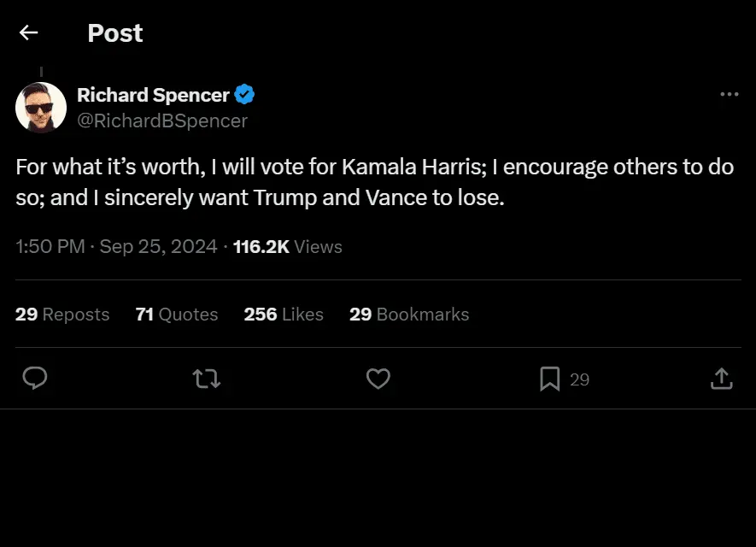Image resolution: width=756 pixels, height=547 pixels.
Task: Click the 29 Bookmarks stat
Action: (x=409, y=315)
